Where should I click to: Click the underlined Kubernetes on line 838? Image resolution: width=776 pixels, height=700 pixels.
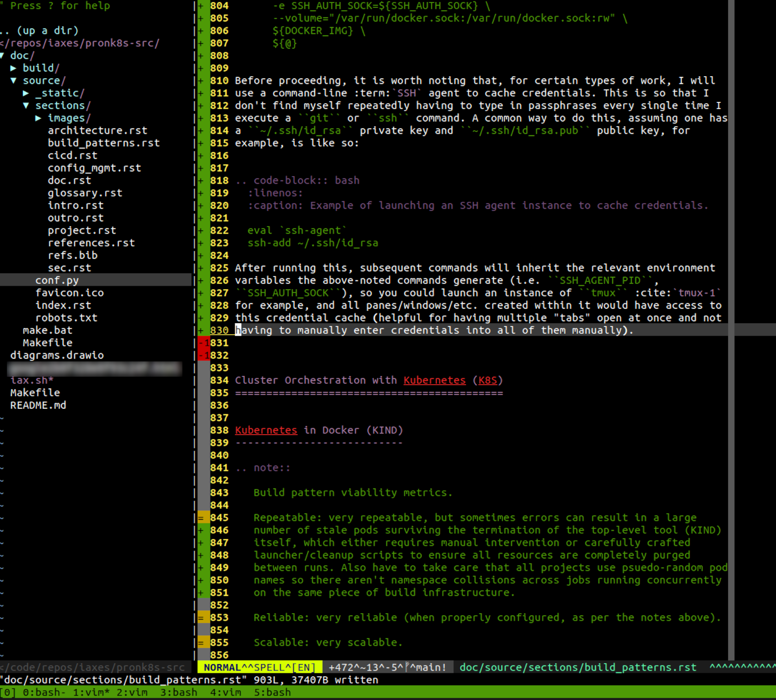click(266, 431)
